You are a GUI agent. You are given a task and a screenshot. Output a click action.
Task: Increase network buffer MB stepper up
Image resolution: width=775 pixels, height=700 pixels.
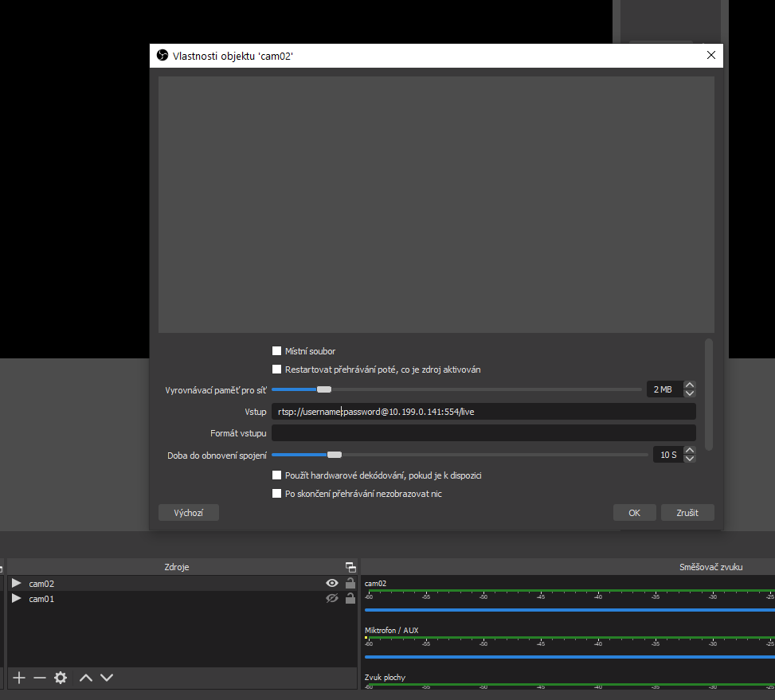[690, 385]
